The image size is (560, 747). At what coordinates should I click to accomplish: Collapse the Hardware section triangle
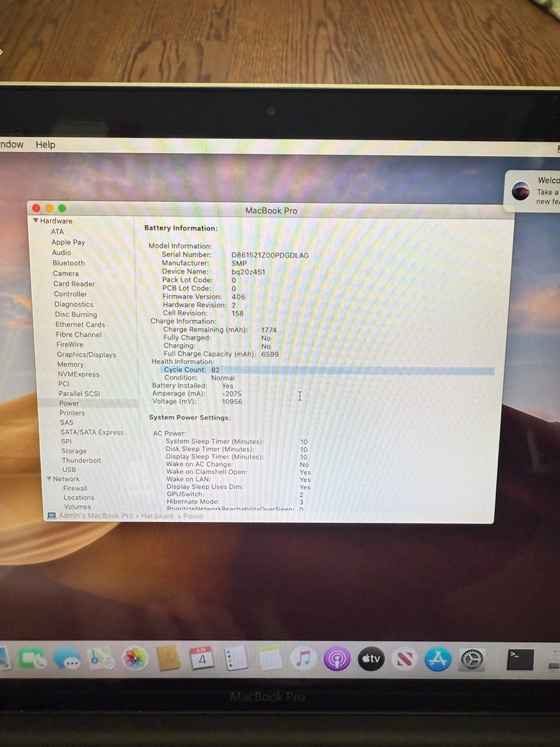pos(36,220)
